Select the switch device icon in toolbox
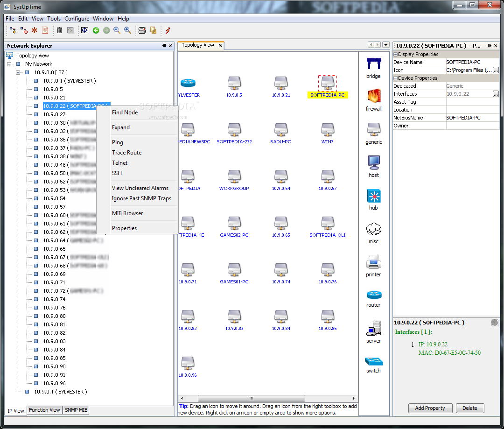Image resolution: width=504 pixels, height=429 pixels. coord(374,361)
